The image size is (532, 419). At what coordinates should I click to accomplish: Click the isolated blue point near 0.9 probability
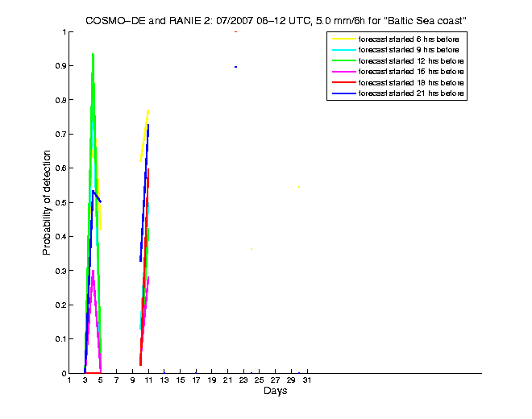pos(235,67)
